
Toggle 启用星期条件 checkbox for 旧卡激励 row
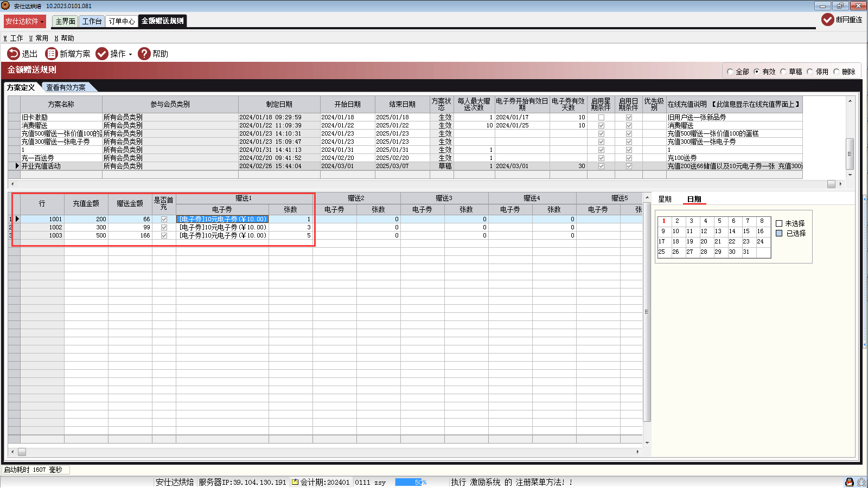[601, 117]
